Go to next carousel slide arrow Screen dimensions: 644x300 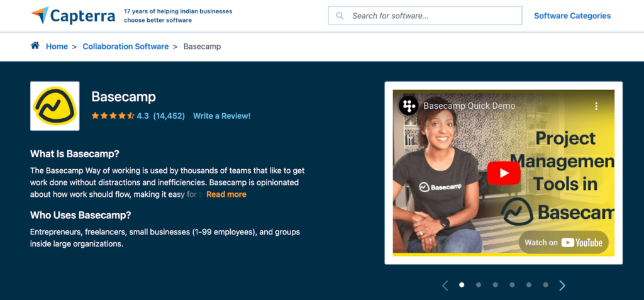562,285
